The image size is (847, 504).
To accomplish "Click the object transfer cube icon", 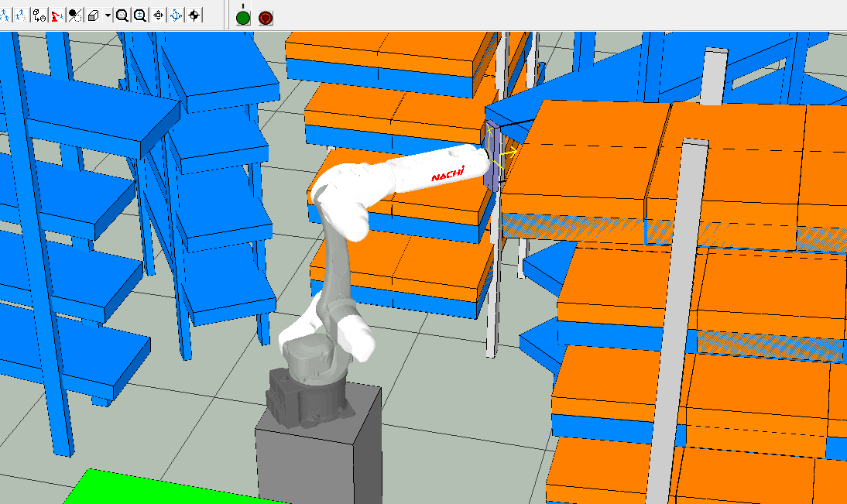I will tap(39, 15).
